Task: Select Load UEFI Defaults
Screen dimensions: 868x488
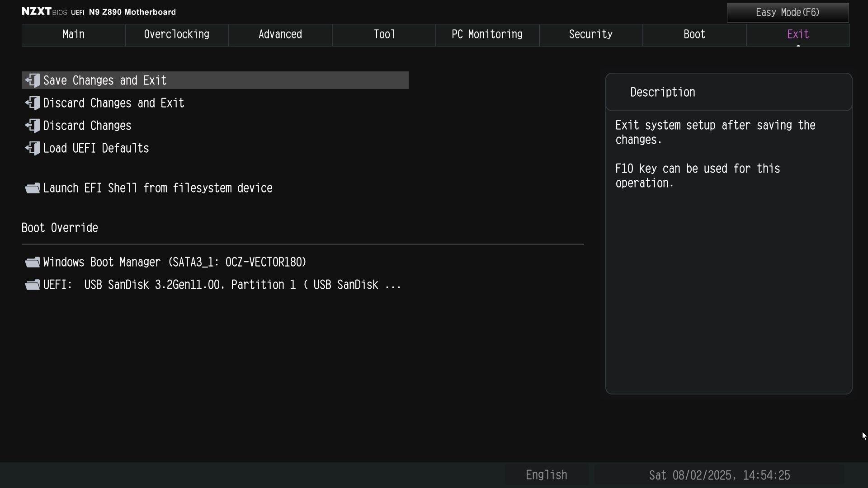Action: tap(215, 148)
